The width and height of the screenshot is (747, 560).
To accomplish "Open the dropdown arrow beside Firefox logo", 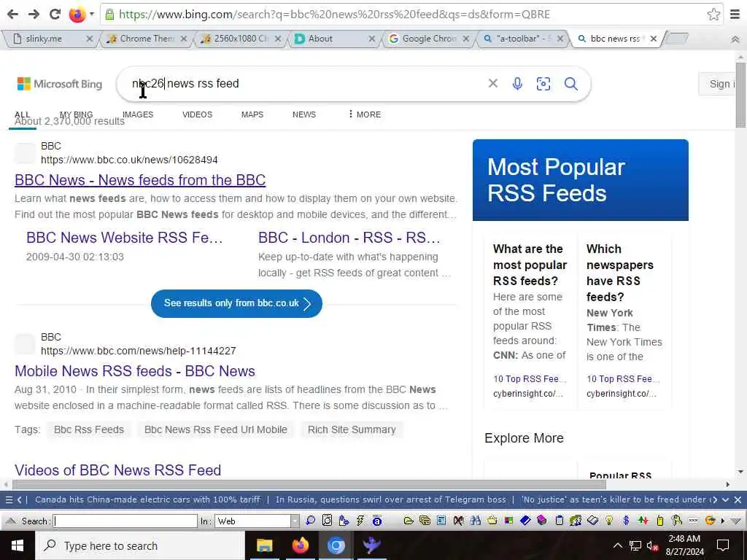I will pyautogui.click(x=91, y=14).
